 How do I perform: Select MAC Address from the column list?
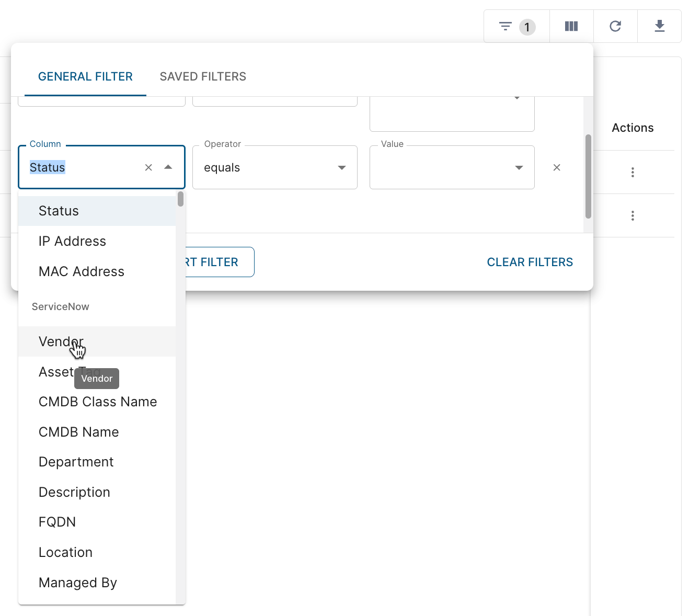point(81,271)
